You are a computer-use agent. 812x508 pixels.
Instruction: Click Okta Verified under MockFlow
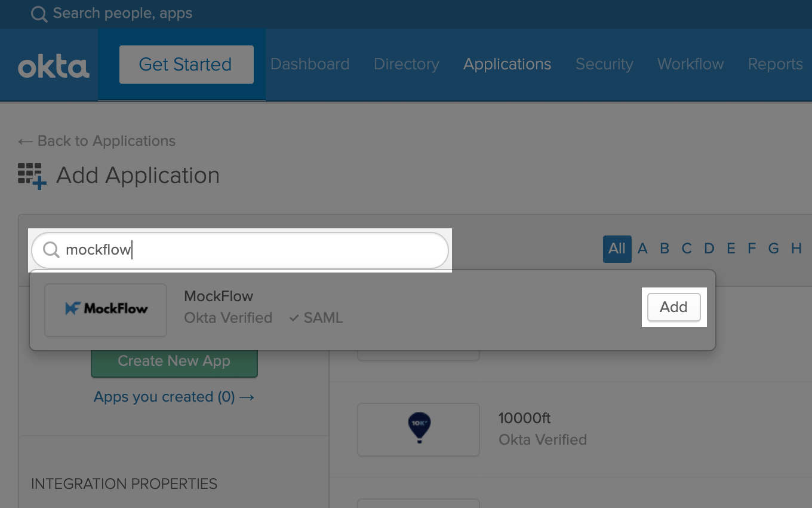click(x=228, y=318)
